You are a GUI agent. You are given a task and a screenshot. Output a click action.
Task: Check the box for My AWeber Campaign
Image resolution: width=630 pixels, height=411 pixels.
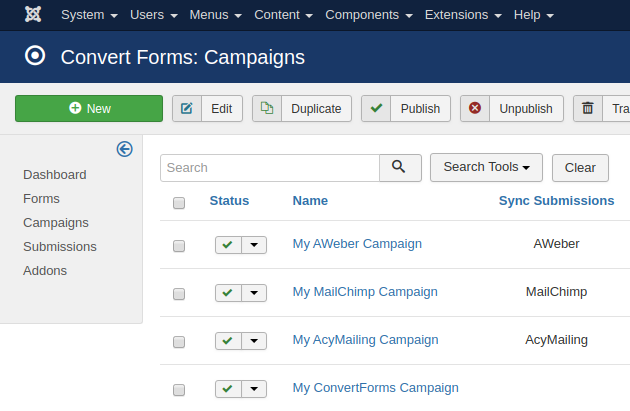coord(179,246)
